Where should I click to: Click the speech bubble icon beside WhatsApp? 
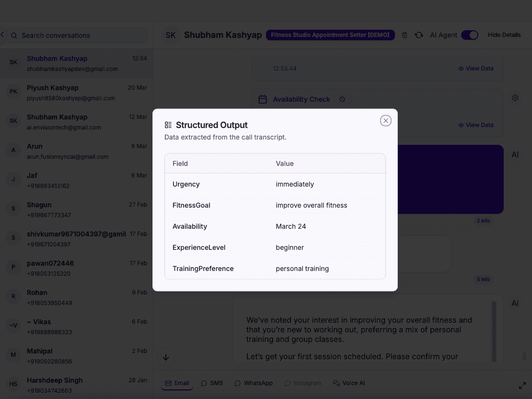(237, 383)
